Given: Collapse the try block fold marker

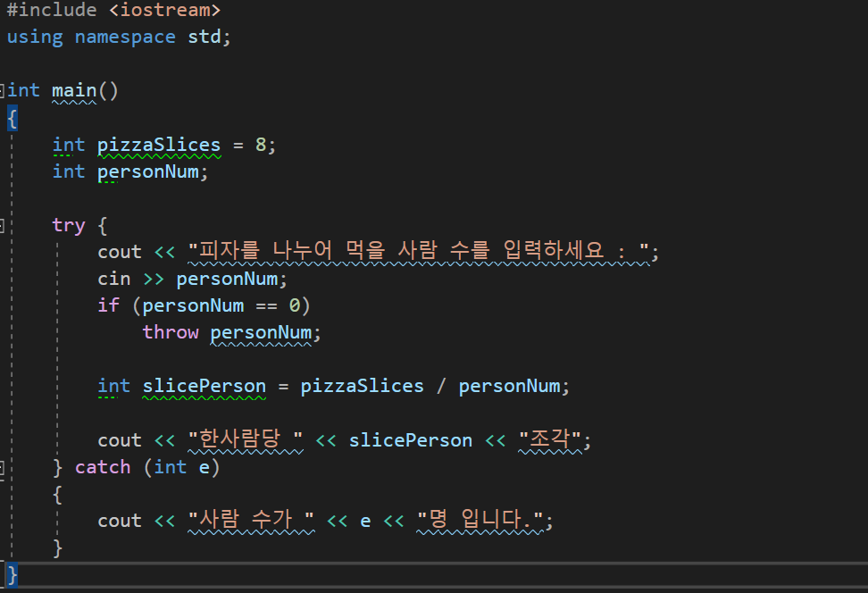Looking at the screenshot, I should point(2,225).
